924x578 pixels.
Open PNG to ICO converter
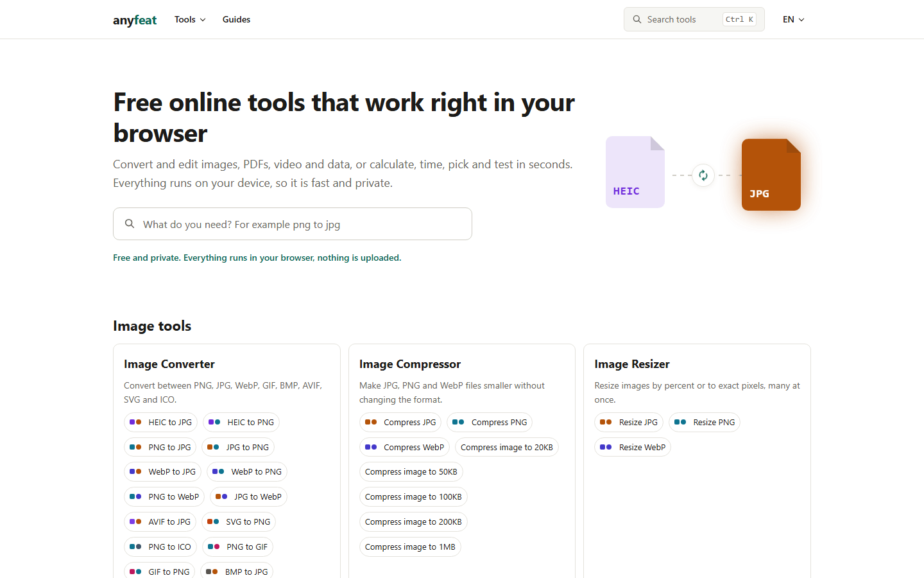pos(160,547)
